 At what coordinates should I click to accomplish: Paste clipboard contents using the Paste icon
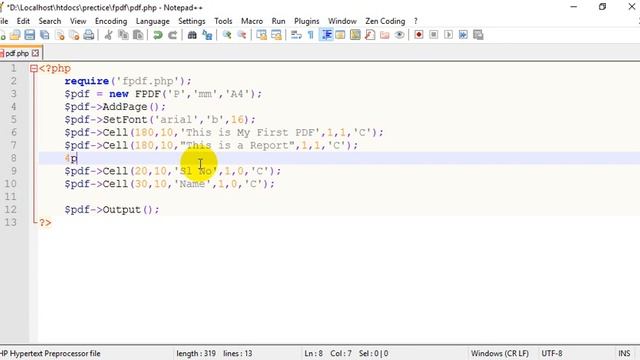[x=138, y=35]
